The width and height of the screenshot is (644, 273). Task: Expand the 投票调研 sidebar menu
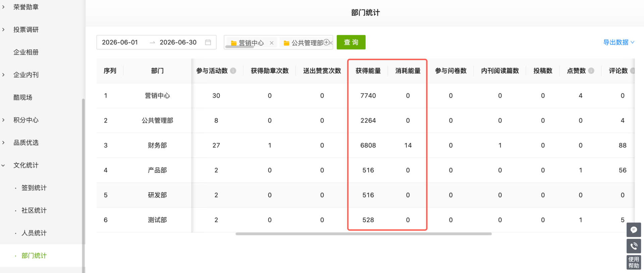(26, 30)
